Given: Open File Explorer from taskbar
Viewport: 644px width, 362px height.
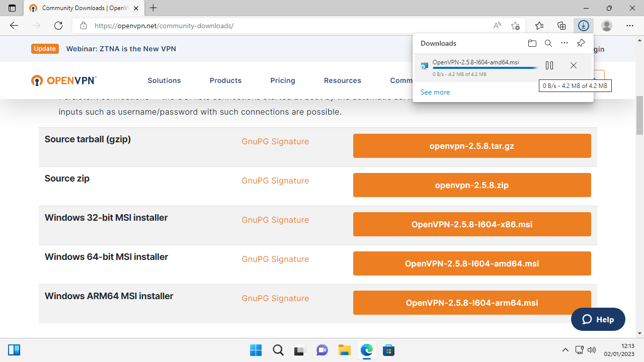Looking at the screenshot, I should tap(345, 350).
